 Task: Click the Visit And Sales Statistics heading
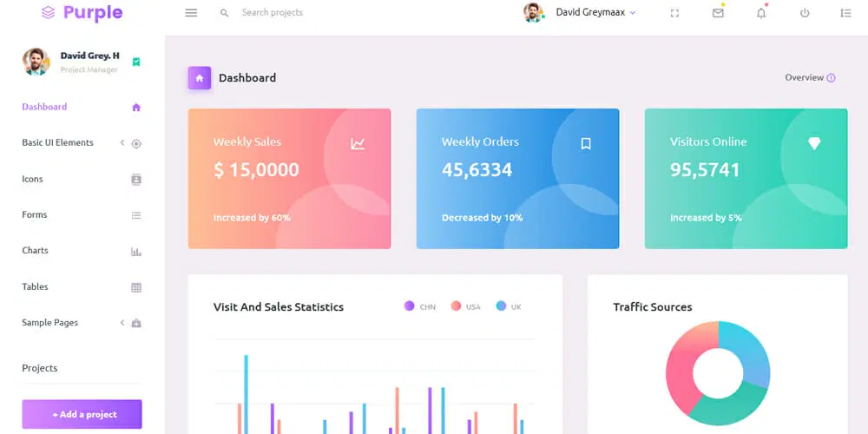tap(279, 307)
